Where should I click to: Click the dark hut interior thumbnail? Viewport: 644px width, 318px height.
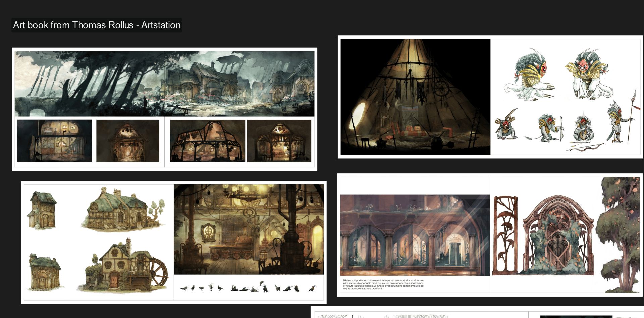[128, 141]
